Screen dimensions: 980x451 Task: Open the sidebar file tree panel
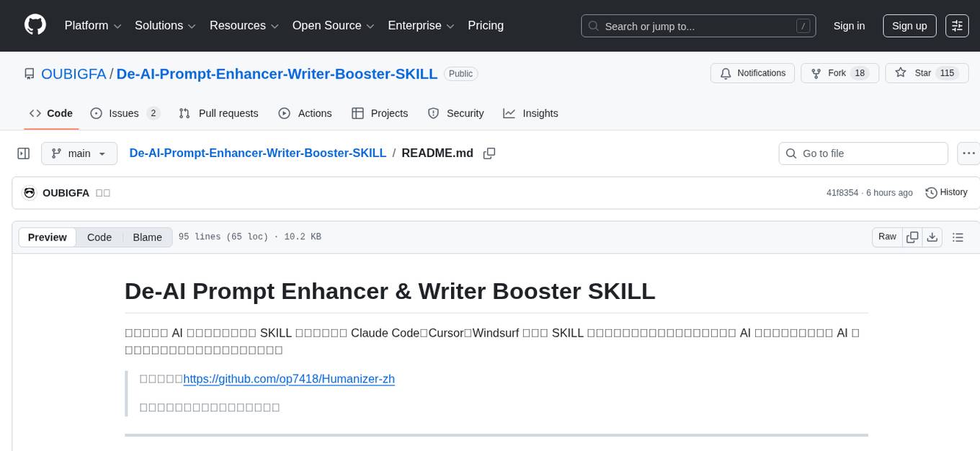(x=24, y=153)
